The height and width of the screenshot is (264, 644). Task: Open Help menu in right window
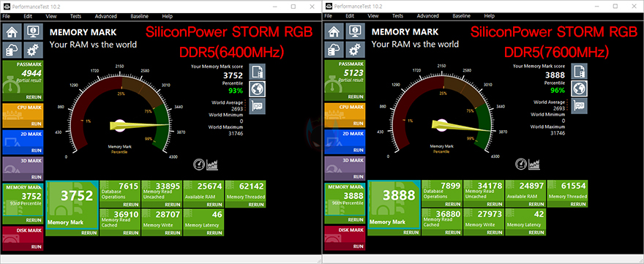pos(489,16)
